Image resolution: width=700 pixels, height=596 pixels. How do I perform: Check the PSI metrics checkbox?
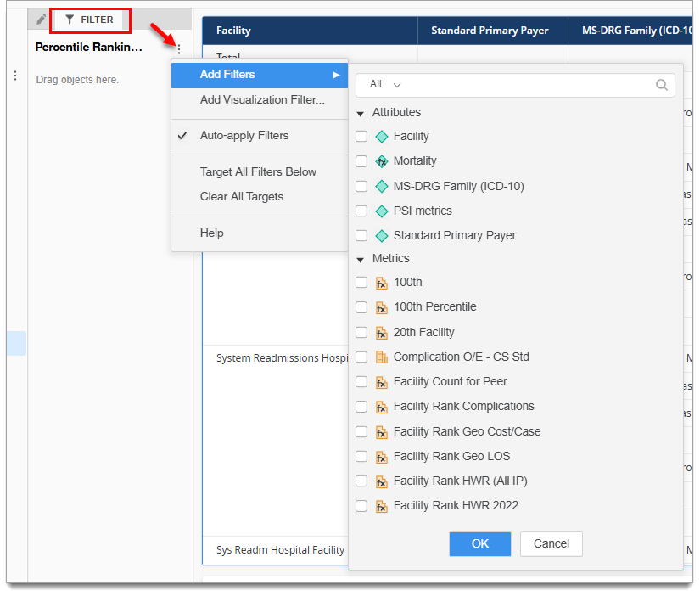tap(361, 211)
